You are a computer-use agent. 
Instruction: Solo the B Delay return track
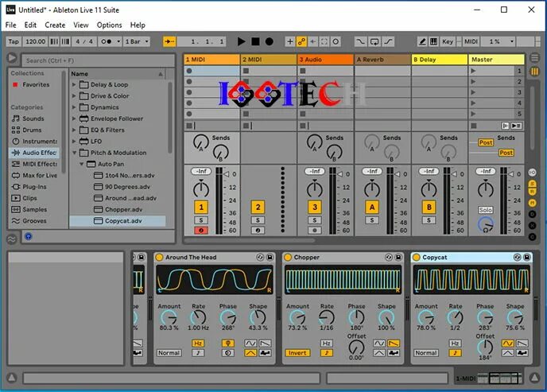[x=429, y=220]
